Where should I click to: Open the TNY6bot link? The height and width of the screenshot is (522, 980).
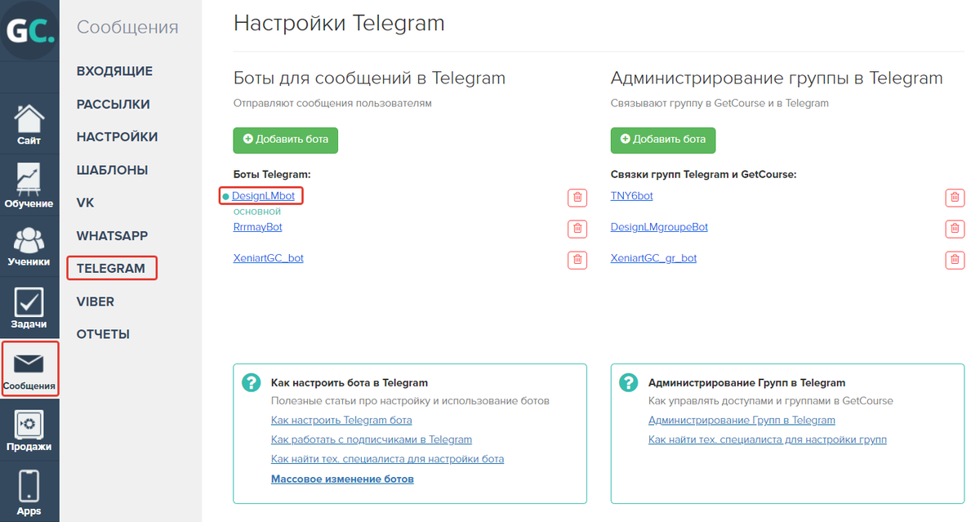[632, 196]
